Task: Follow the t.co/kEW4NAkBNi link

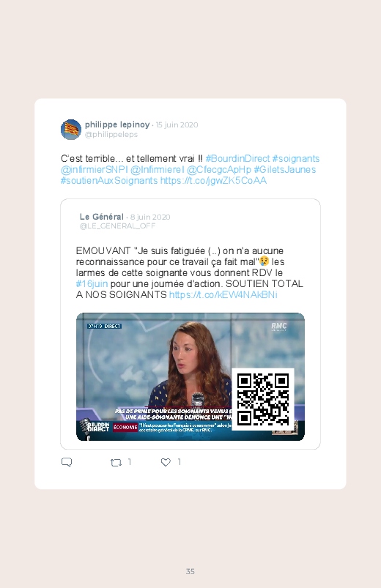Action: [x=223, y=294]
